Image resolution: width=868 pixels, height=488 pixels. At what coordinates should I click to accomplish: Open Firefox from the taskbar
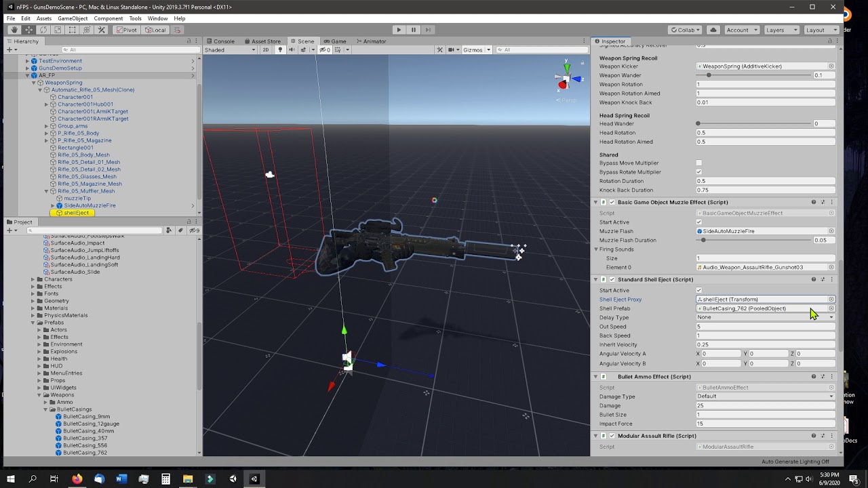pyautogui.click(x=77, y=479)
